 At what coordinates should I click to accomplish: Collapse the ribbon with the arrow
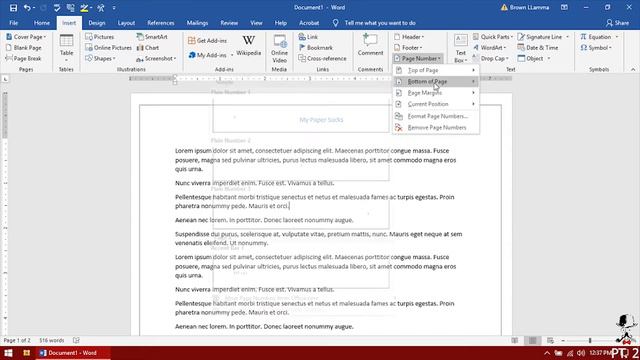point(633,69)
